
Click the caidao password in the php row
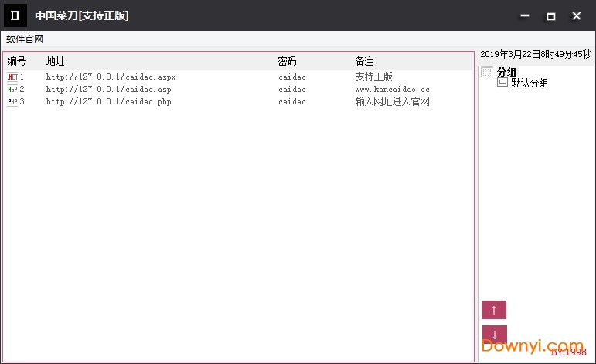[x=292, y=101]
